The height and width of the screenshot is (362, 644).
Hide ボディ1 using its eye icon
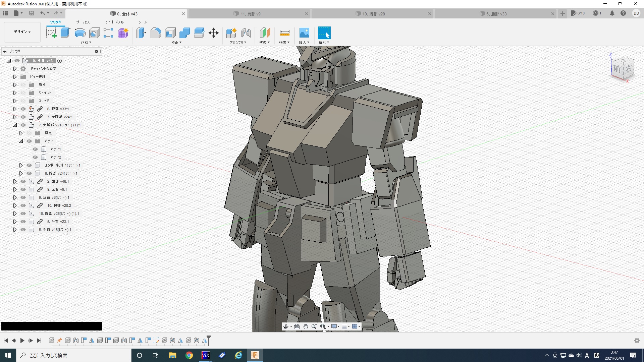(x=35, y=149)
